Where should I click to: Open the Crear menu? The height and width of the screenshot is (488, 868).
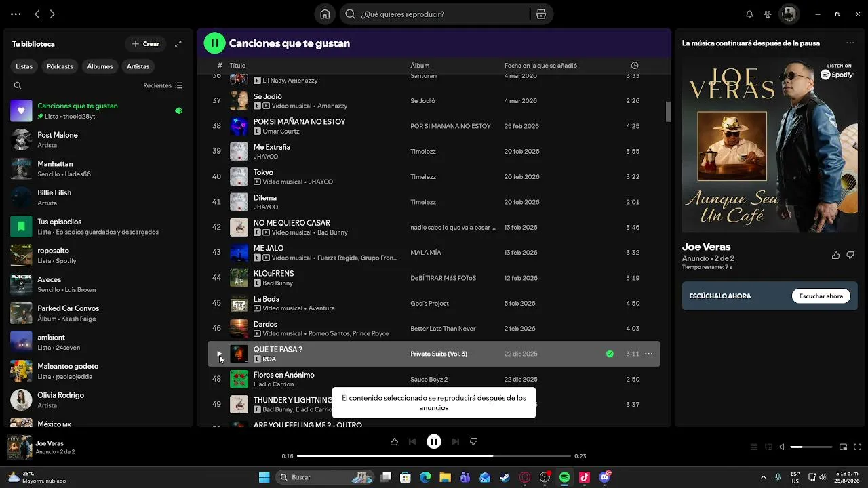pos(146,44)
